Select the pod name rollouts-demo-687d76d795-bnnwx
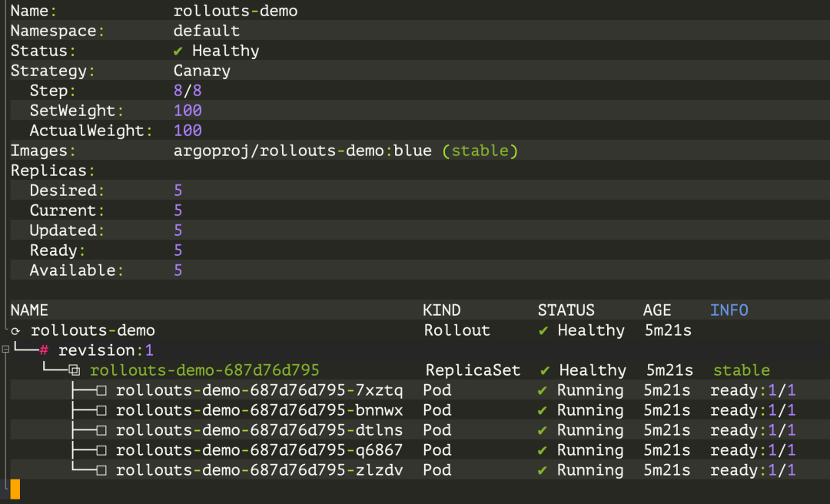The image size is (830, 504). click(x=260, y=410)
